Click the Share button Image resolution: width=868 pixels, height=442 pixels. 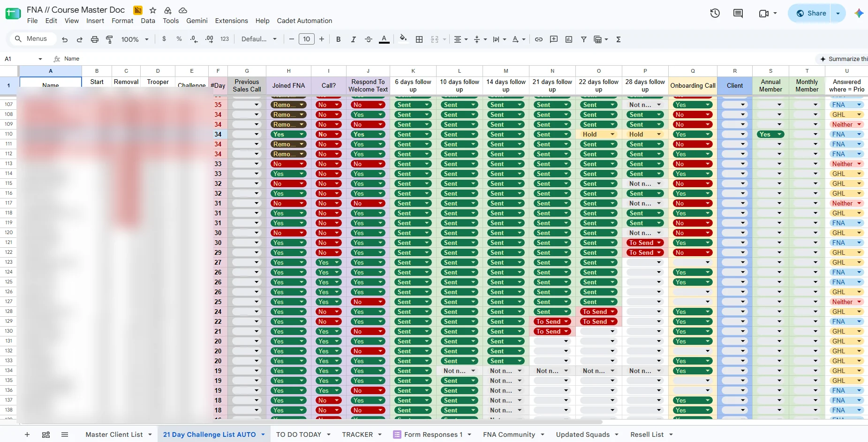[810, 13]
